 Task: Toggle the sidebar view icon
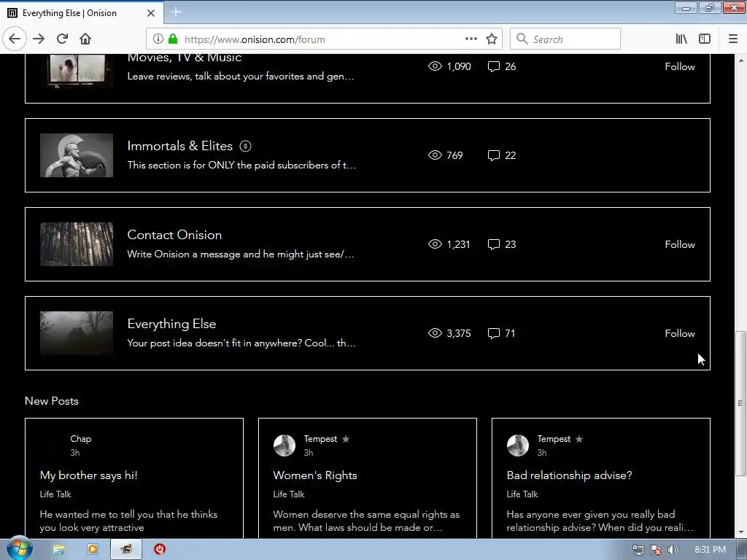point(705,39)
